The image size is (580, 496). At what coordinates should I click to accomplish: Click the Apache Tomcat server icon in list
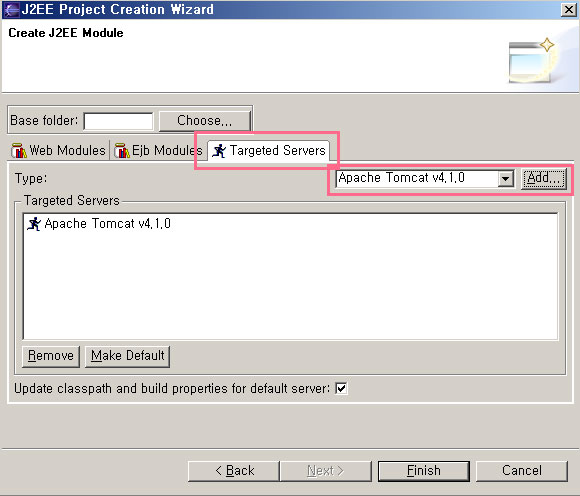click(x=34, y=224)
